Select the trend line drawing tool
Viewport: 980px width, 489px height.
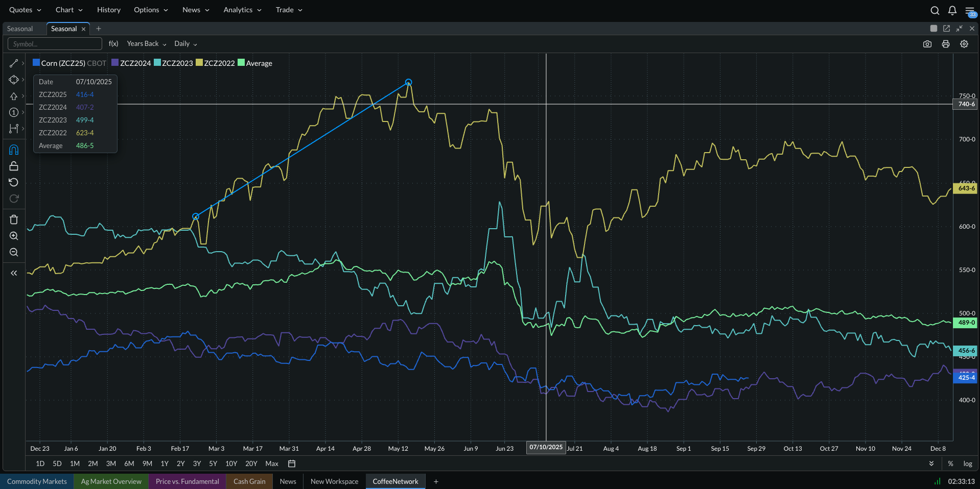tap(14, 63)
